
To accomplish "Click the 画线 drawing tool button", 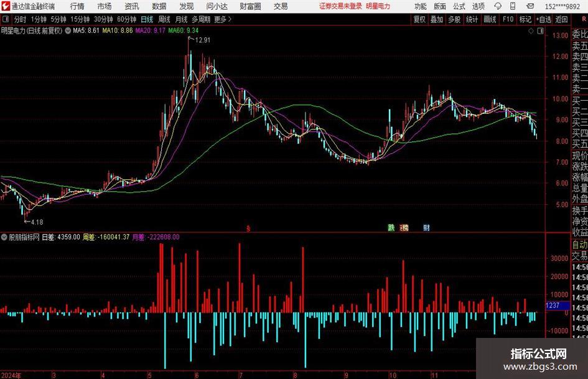I will click(x=490, y=19).
